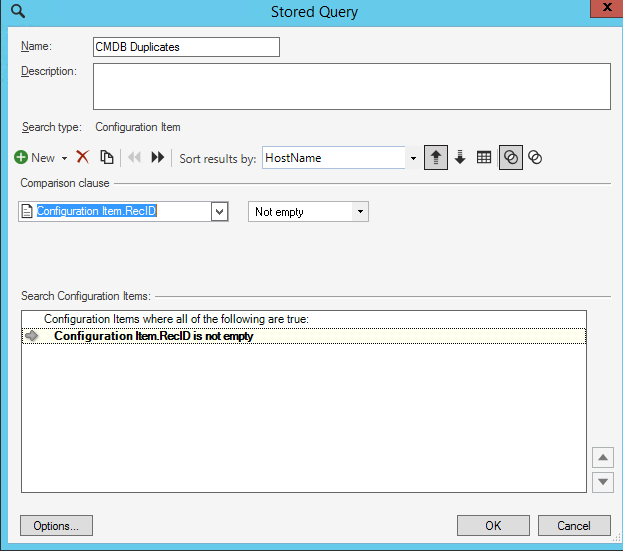Viewport: 623px width, 551px height.
Task: Click the Options... button
Action: [x=56, y=526]
